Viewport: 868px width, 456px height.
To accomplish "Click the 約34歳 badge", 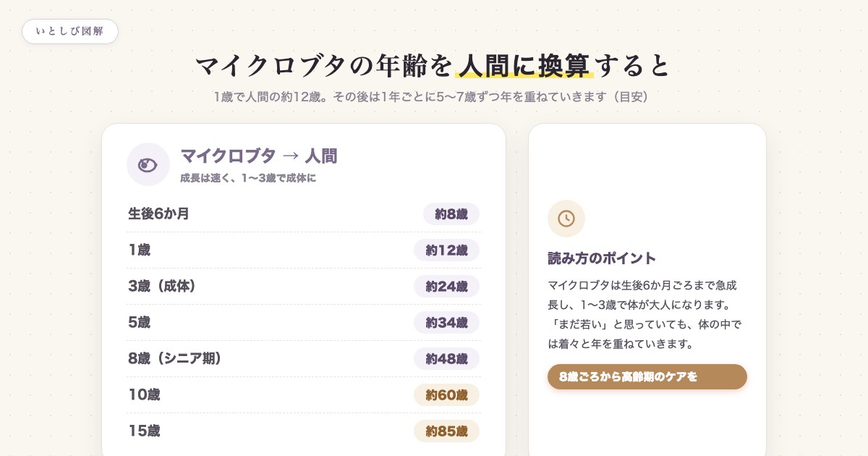I will click(x=446, y=322).
